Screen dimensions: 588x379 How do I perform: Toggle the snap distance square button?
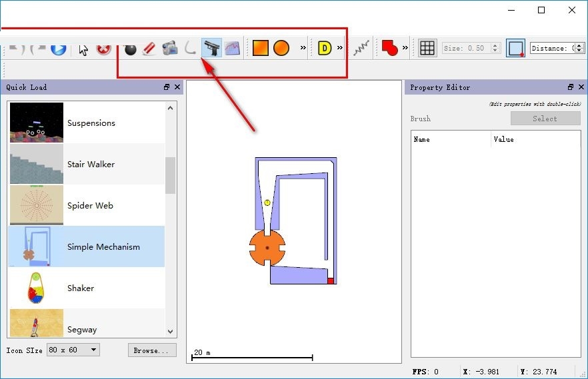(x=515, y=49)
